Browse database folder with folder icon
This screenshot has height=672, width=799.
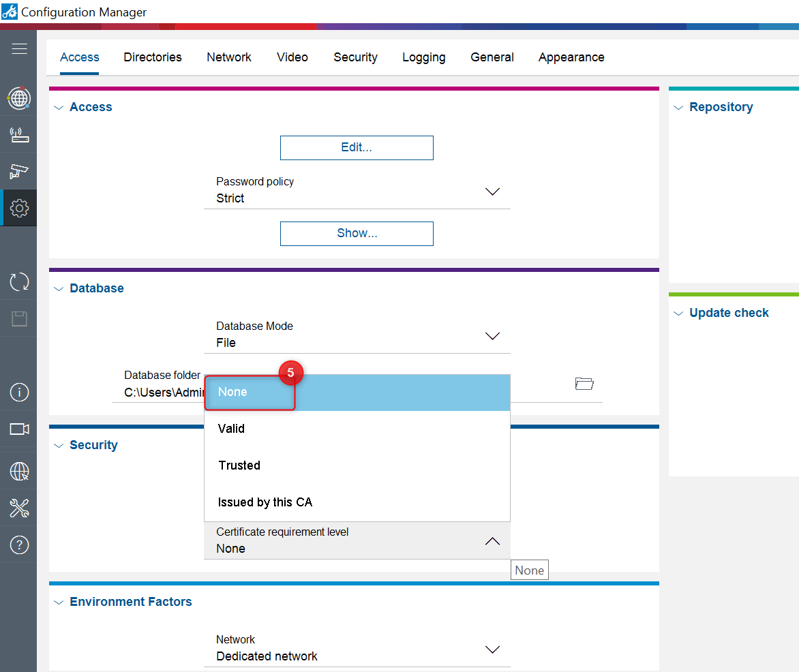(584, 384)
